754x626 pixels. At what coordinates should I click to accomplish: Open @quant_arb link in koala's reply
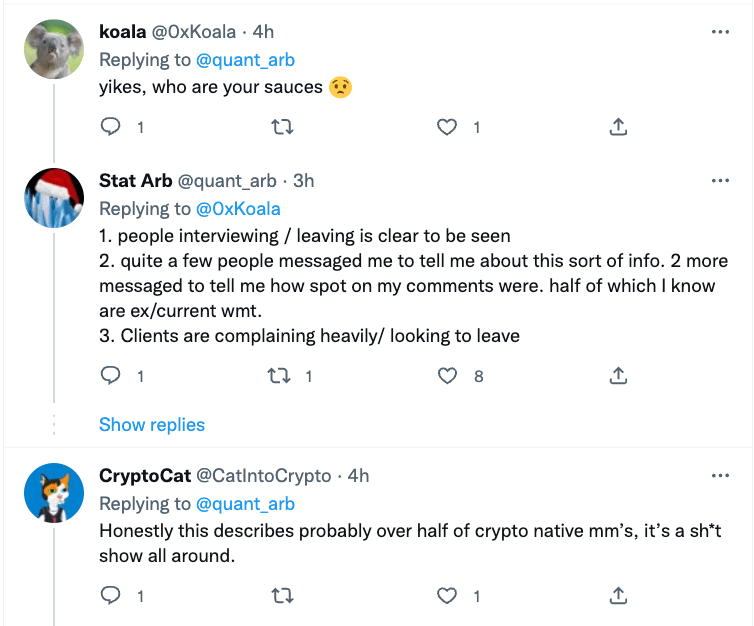(246, 60)
